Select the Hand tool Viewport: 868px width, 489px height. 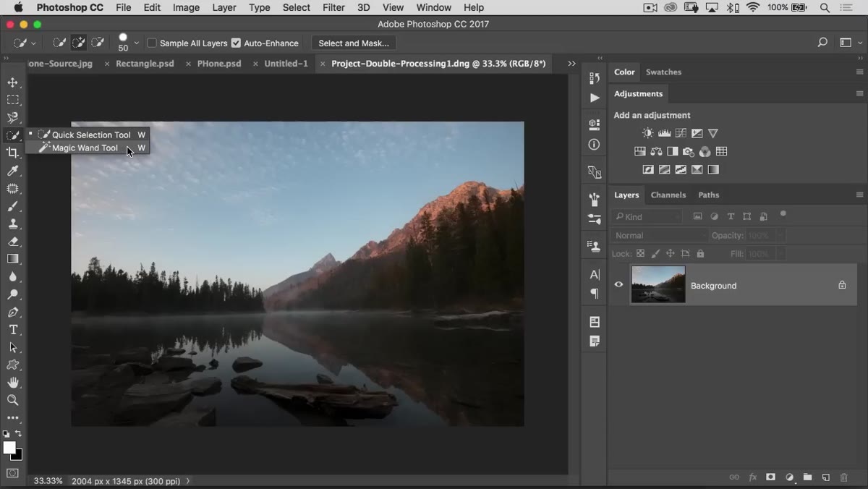pos(13,383)
